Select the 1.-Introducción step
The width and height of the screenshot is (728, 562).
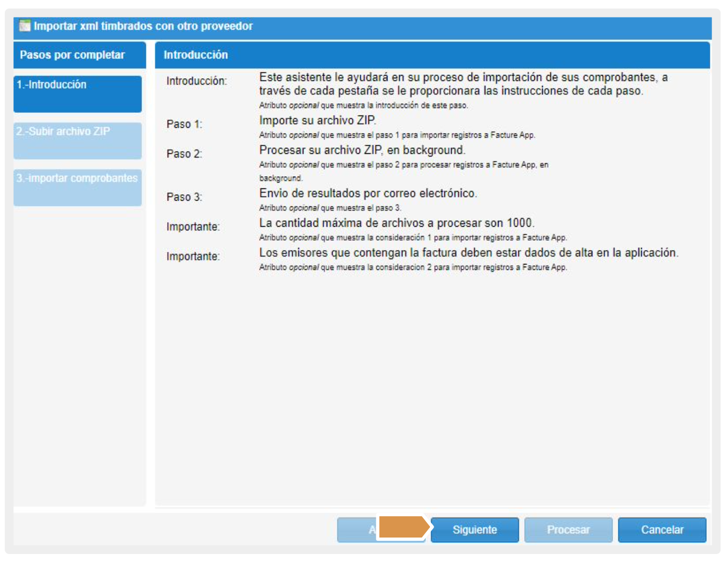click(78, 94)
